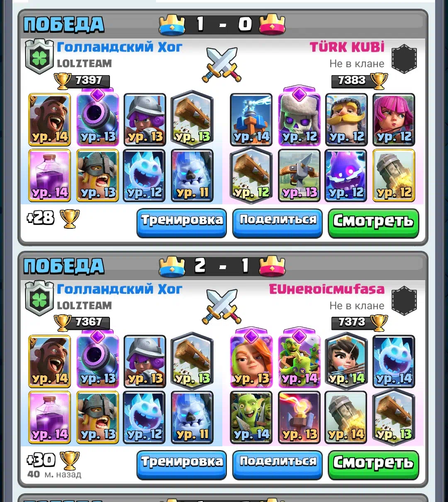448x502 pixels.
Task: Click Смотреть button for the 1-0 battle
Action: click(373, 223)
